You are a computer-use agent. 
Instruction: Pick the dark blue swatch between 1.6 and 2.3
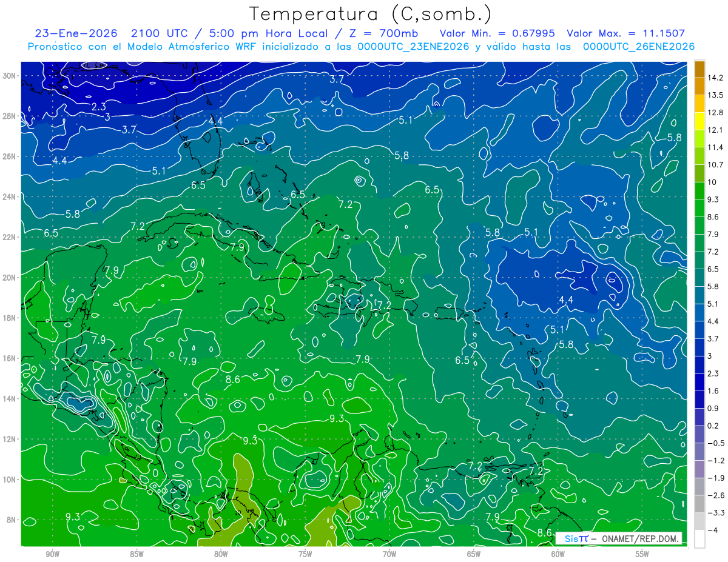(x=699, y=382)
